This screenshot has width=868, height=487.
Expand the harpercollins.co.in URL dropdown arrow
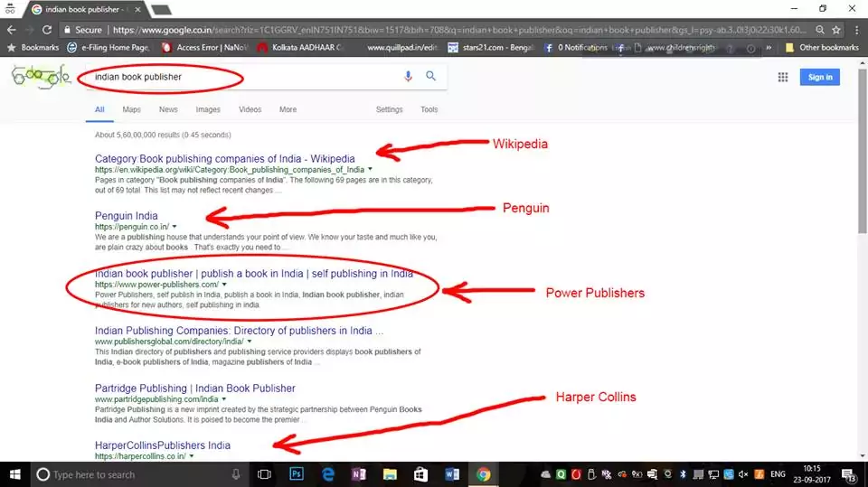(x=192, y=456)
